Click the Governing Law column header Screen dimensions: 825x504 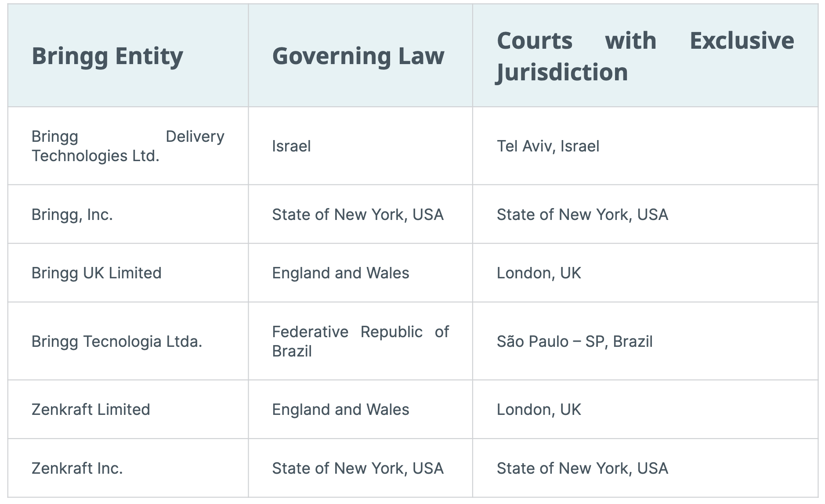(x=358, y=56)
